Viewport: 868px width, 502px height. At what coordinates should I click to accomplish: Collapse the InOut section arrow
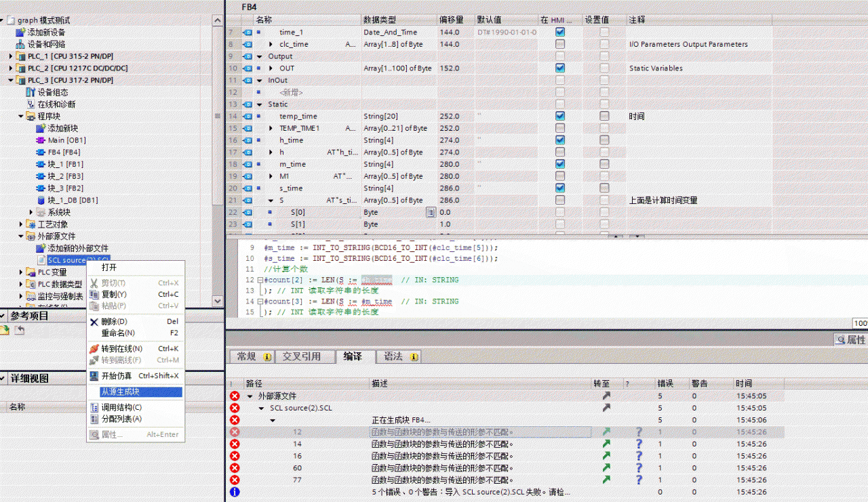pos(258,80)
